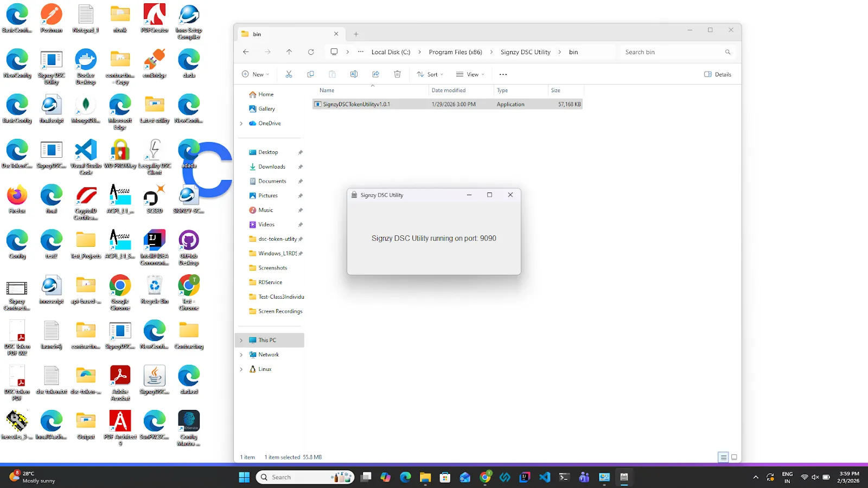This screenshot has height=488, width=868.
Task: Click the Search bin input field
Action: pos(677,52)
